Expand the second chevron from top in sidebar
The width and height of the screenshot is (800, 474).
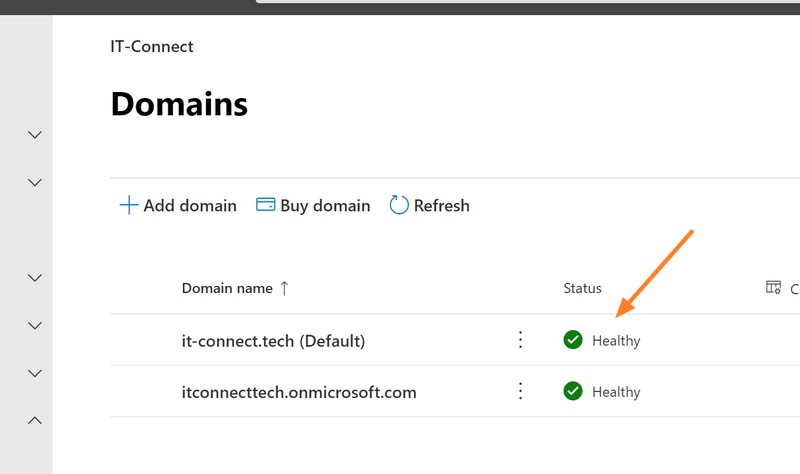[35, 182]
